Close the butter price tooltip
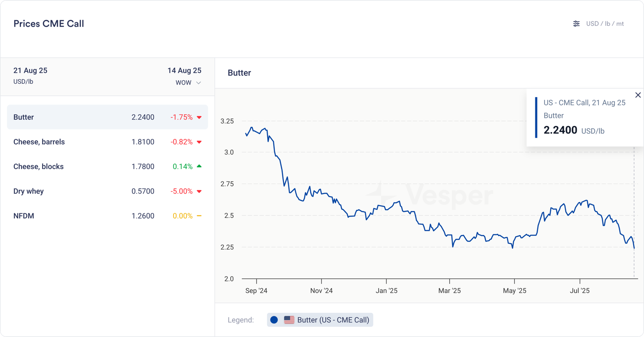Screen dimensions: 644x337 (x=638, y=95)
